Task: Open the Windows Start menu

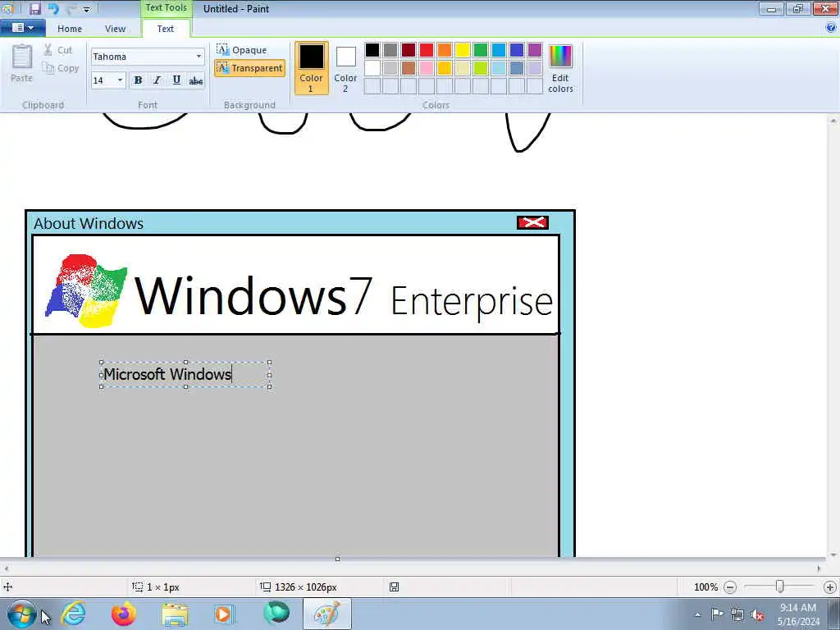Action: click(22, 614)
